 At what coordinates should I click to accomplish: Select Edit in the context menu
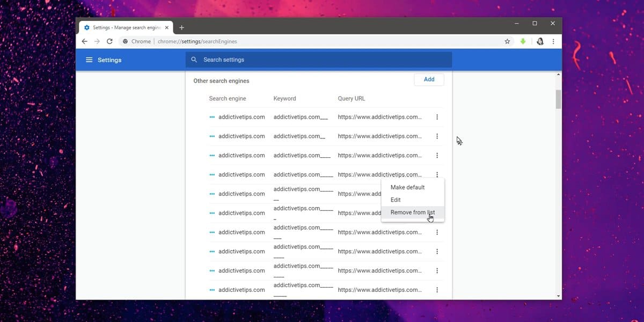click(396, 199)
